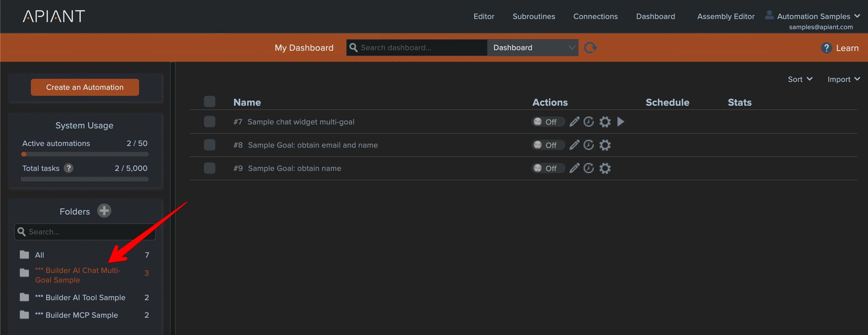The height and width of the screenshot is (335, 868).
Task: Toggle the Off switch for automation #7
Action: click(x=547, y=122)
